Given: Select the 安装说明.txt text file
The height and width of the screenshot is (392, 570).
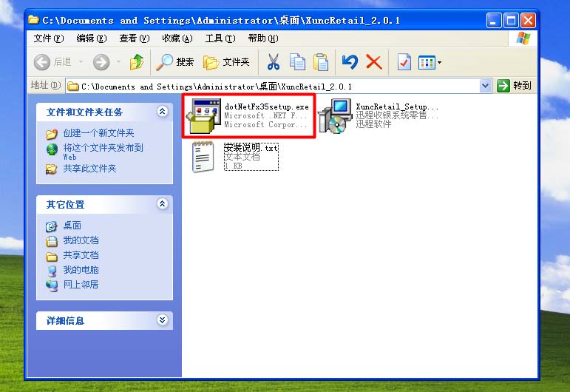Looking at the screenshot, I should (203, 157).
